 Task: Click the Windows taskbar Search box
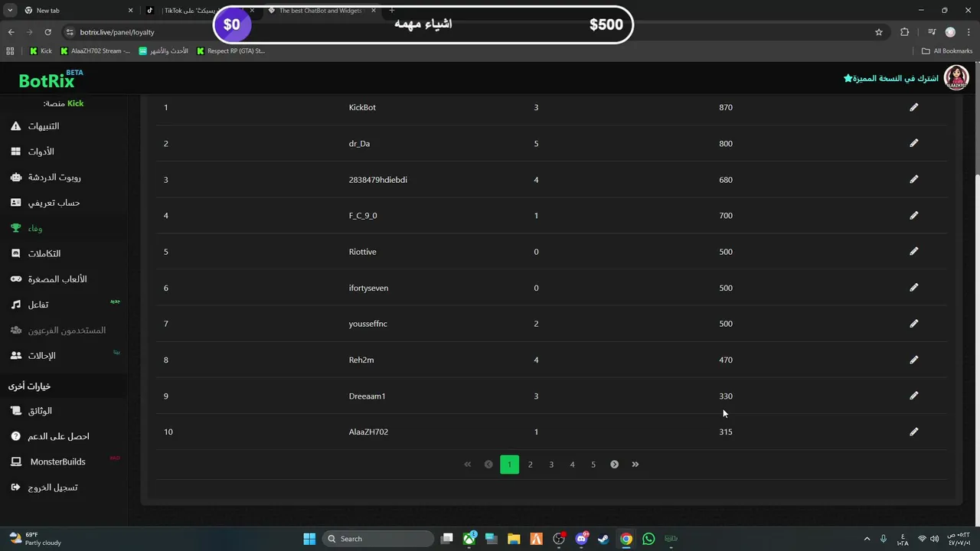click(x=378, y=539)
